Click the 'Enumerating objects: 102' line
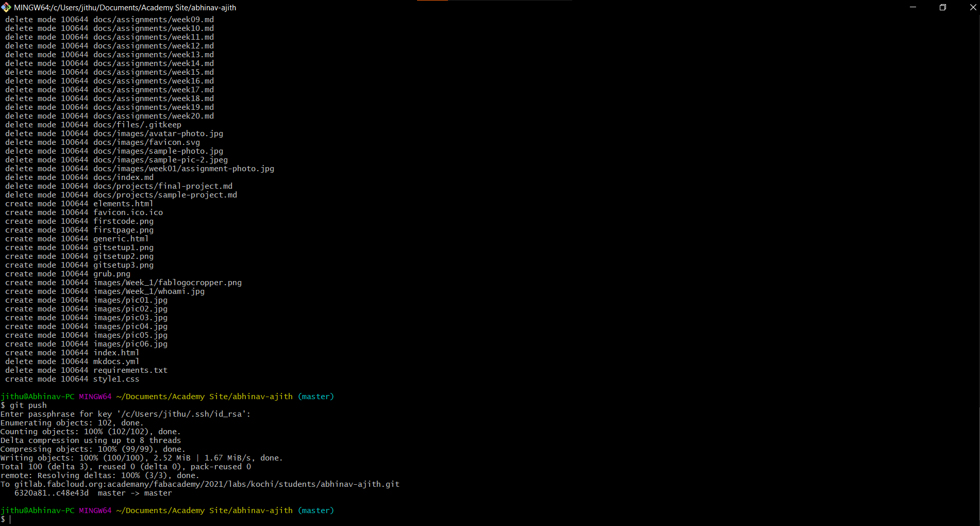Image resolution: width=980 pixels, height=526 pixels. (x=72, y=423)
